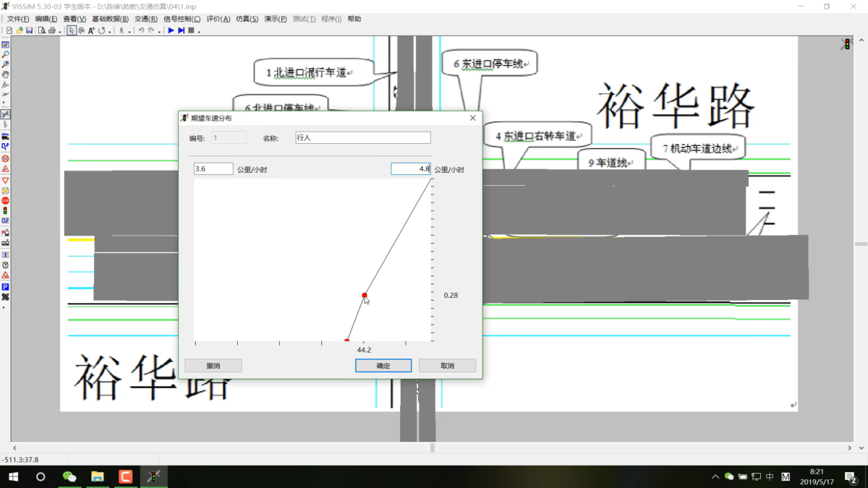Select the public transport stops icon
This screenshot has height=488, width=868.
point(5,233)
